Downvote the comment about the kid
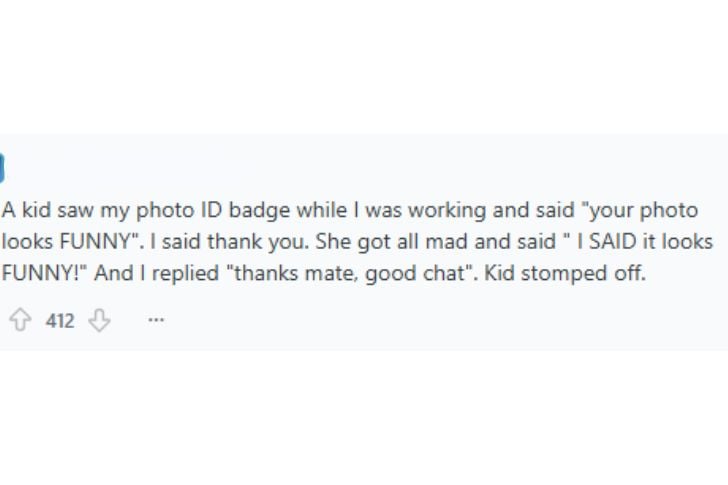 pos(100,321)
